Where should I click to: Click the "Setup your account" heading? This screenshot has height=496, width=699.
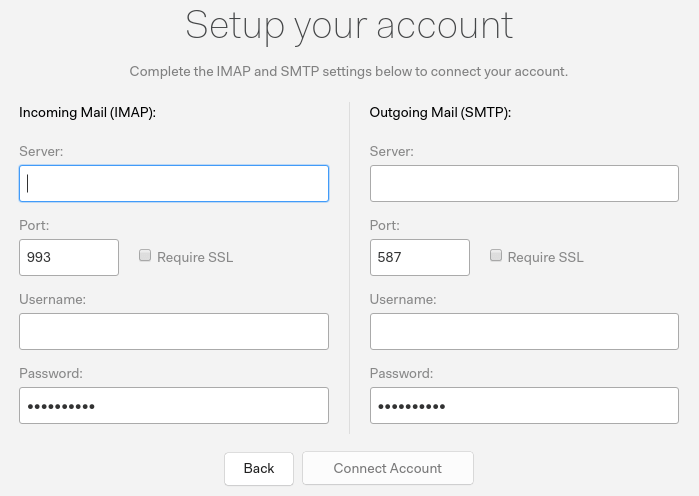point(349,26)
